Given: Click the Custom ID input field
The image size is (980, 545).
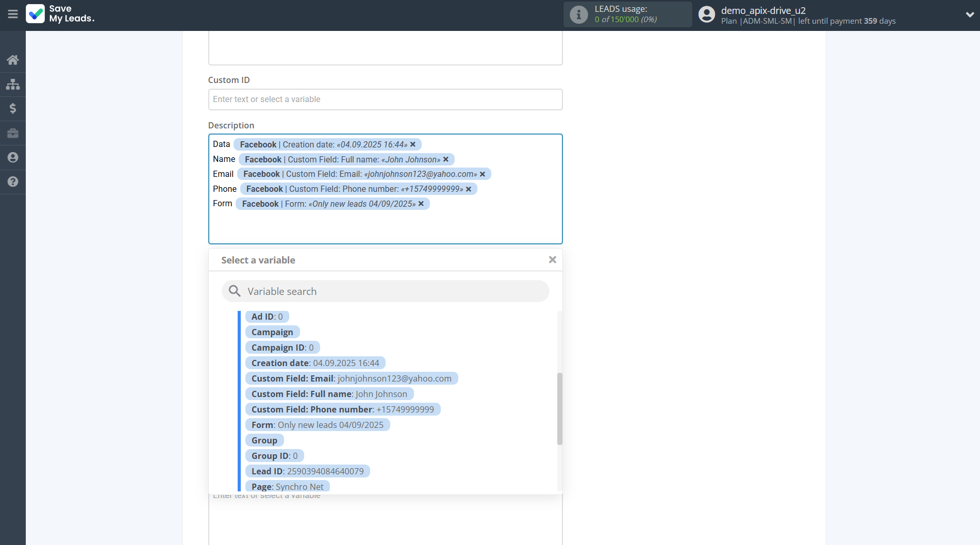Looking at the screenshot, I should (x=385, y=100).
